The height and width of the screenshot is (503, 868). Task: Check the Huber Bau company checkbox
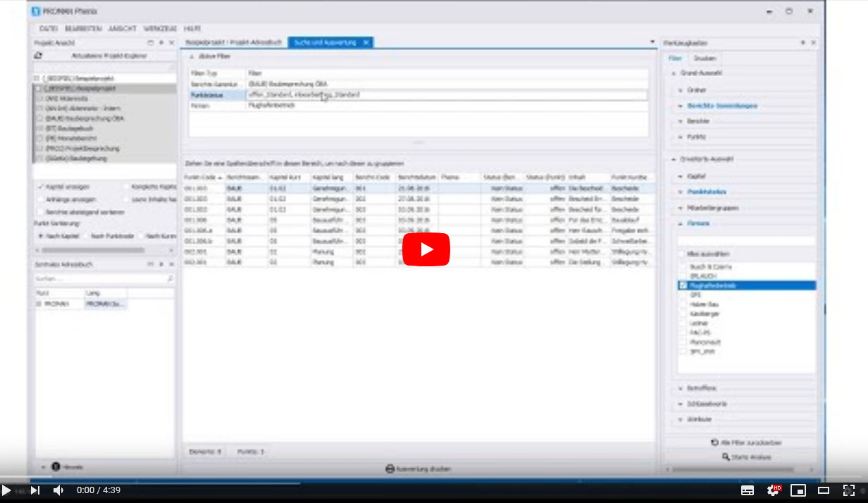click(x=683, y=304)
